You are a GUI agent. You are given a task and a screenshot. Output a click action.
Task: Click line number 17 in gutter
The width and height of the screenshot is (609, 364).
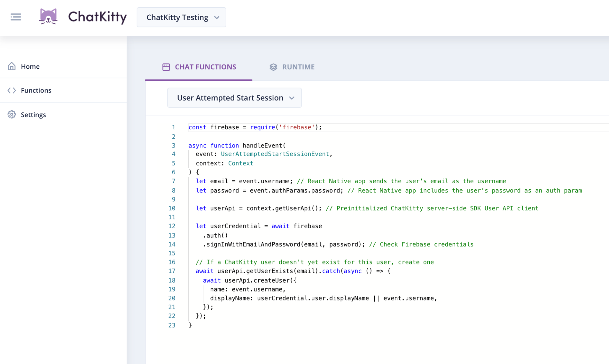tap(172, 271)
